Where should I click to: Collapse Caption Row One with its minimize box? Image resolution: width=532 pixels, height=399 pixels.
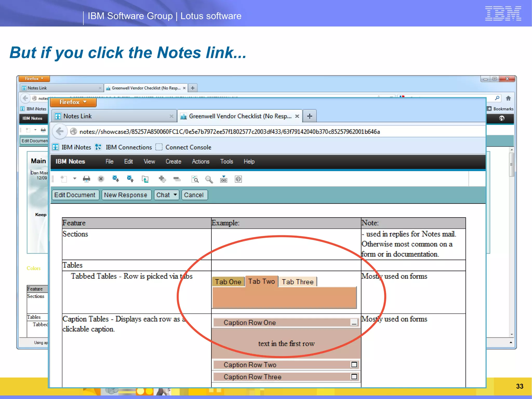354,322
